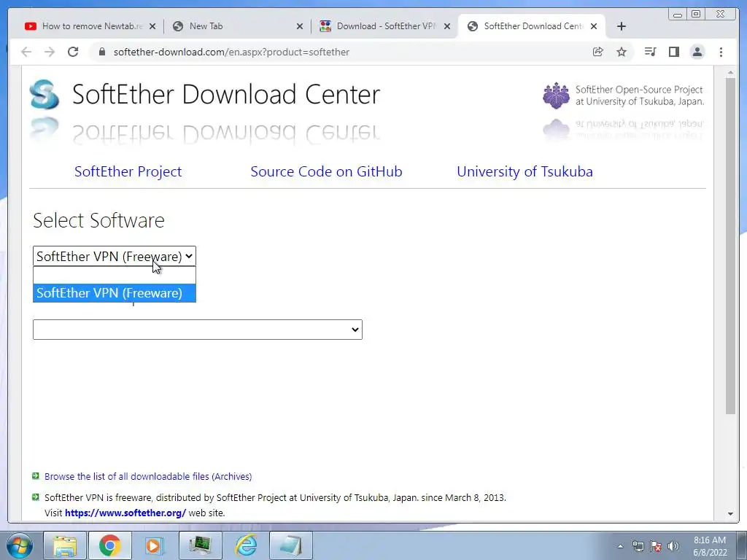Choose the blank dropdown option
Screen dimensions: 747x560
tap(115, 275)
